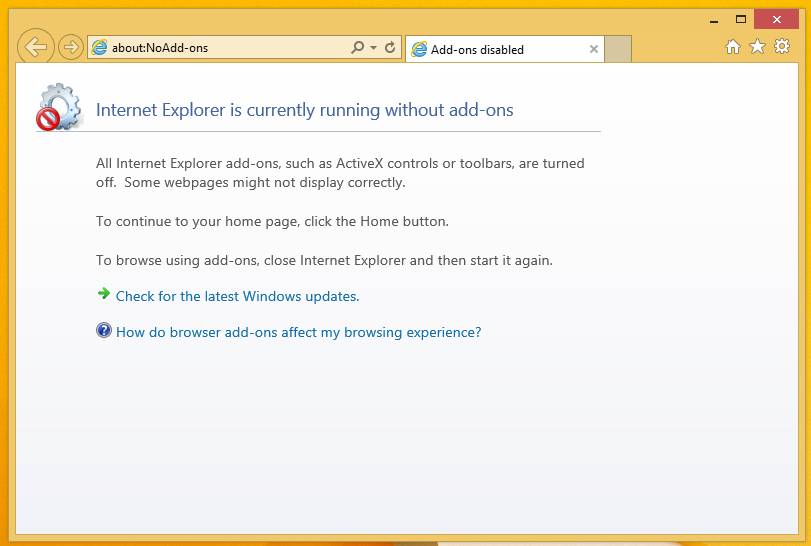Minimize the Internet Explorer window
This screenshot has height=546, width=811.
point(714,21)
